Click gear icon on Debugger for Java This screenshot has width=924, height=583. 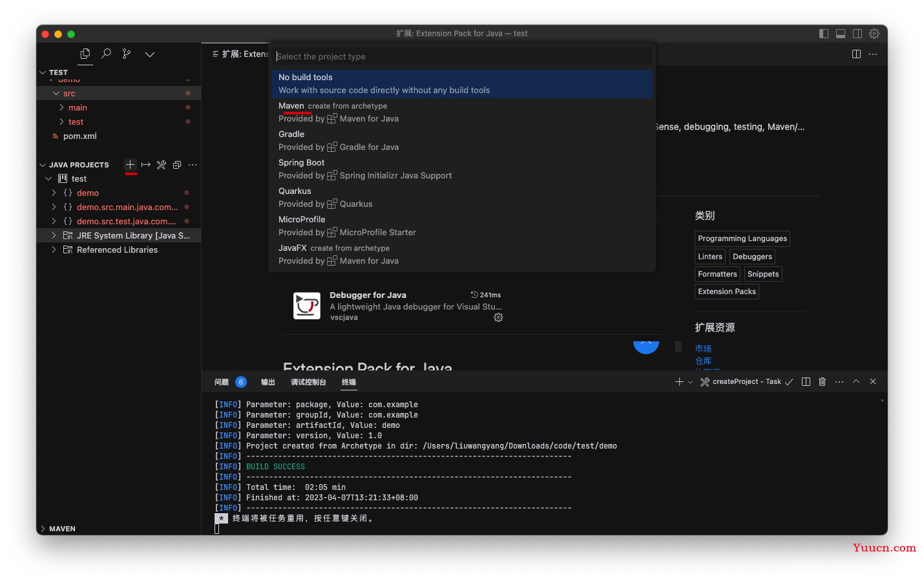coord(498,317)
